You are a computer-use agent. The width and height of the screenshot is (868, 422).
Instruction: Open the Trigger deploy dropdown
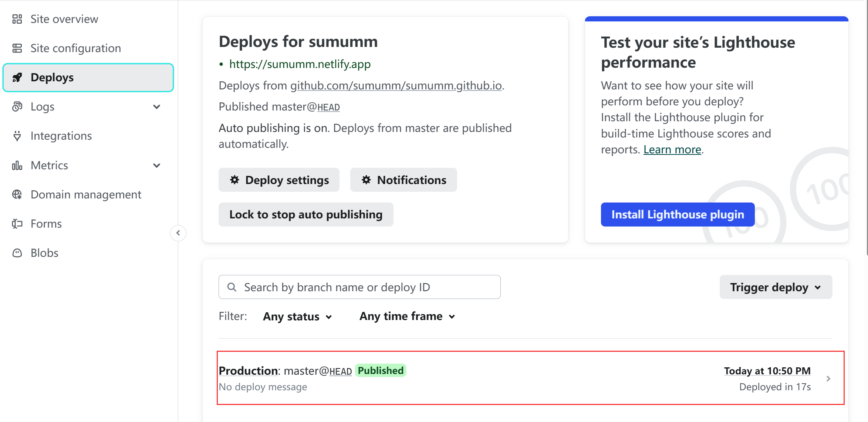(x=776, y=287)
